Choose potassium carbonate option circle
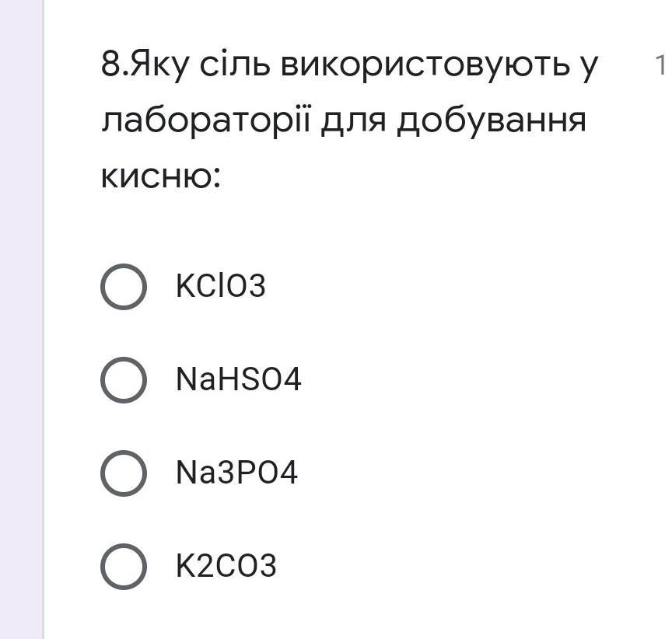Image resolution: width=672 pixels, height=639 pixels. [x=124, y=567]
